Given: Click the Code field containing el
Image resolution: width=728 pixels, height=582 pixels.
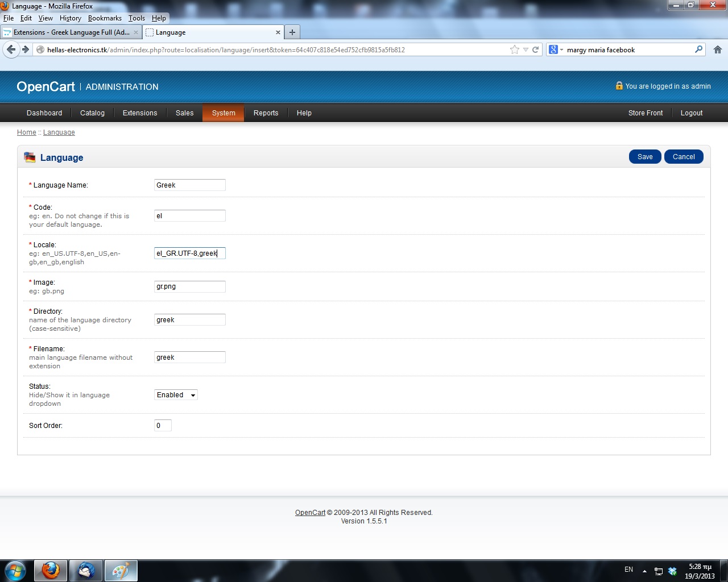Looking at the screenshot, I should pos(190,216).
